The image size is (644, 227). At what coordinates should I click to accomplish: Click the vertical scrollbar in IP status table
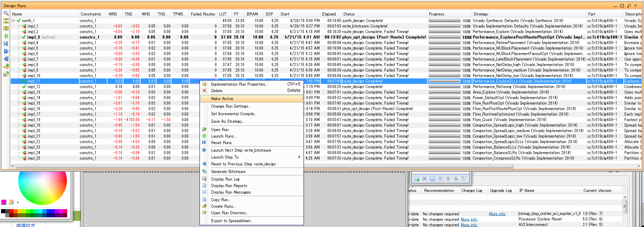(625, 206)
